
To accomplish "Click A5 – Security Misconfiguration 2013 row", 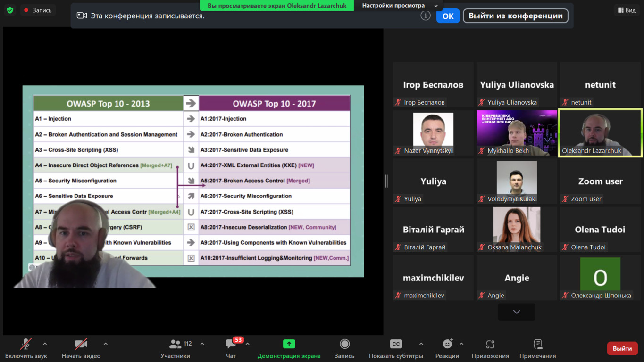I will pyautogui.click(x=108, y=181).
